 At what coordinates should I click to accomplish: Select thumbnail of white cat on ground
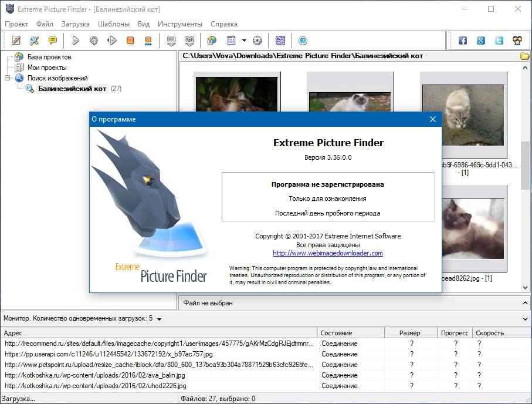350,92
